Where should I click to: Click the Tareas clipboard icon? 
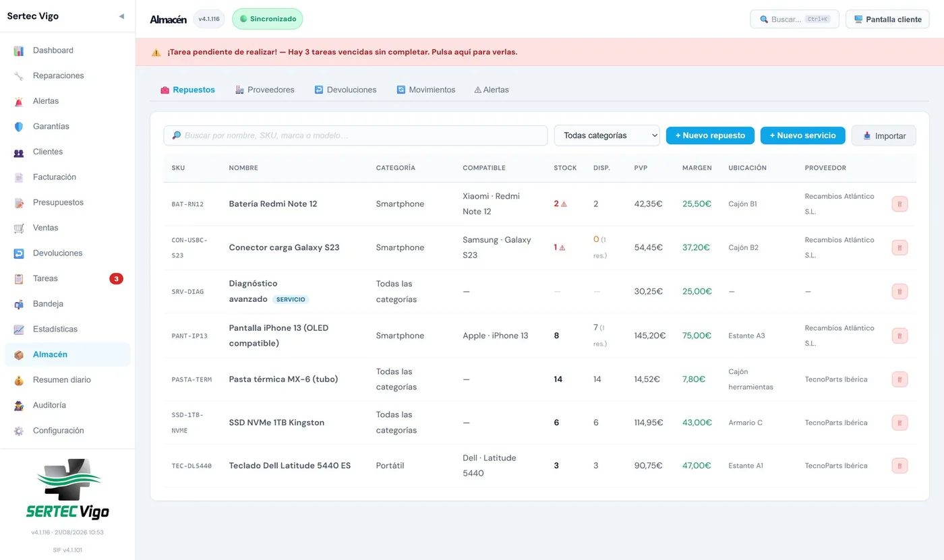click(19, 279)
